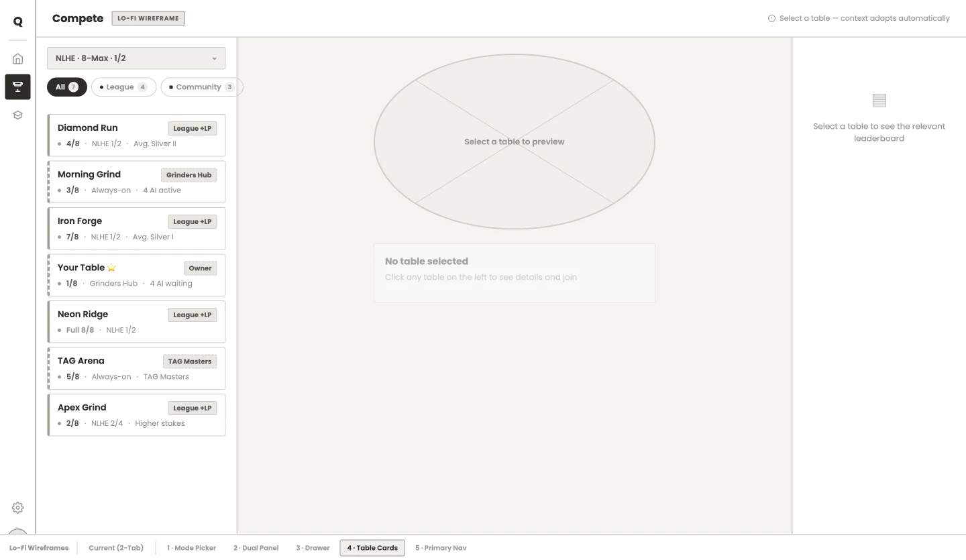The width and height of the screenshot is (966, 560).
Task: Switch to the 1 · Mode Picker tab
Action: pos(192,548)
